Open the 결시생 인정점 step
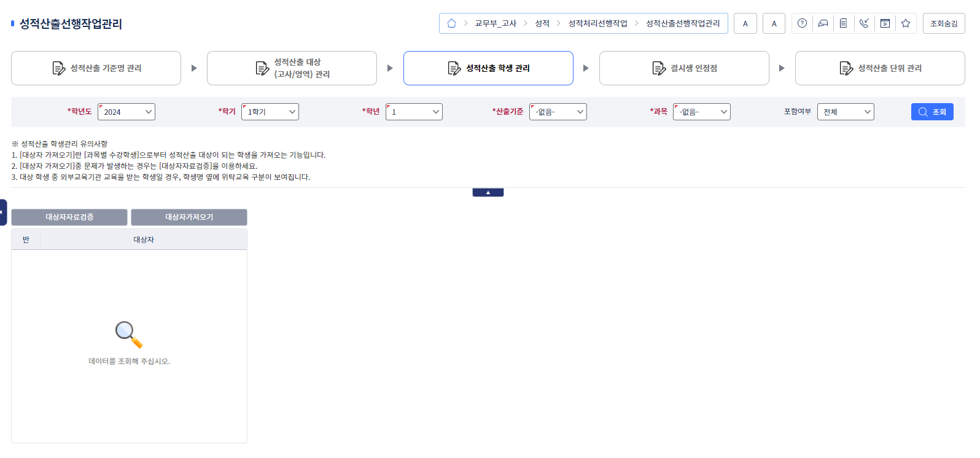 pyautogui.click(x=684, y=68)
